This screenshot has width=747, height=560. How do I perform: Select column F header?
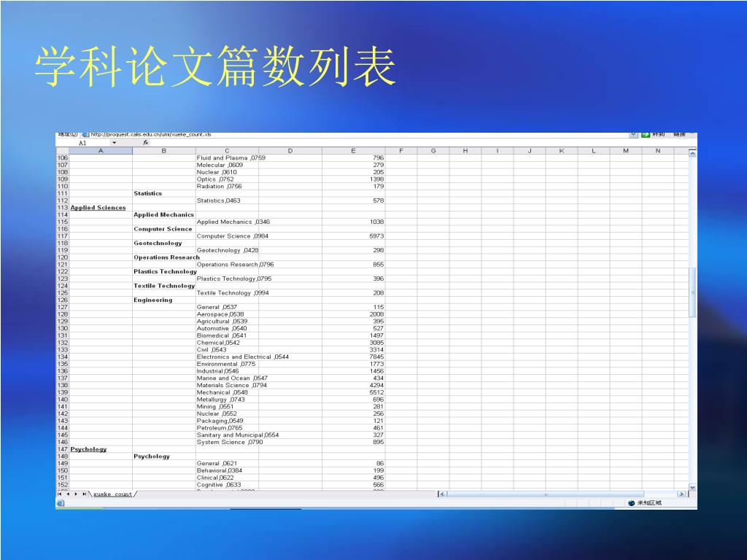[401, 151]
